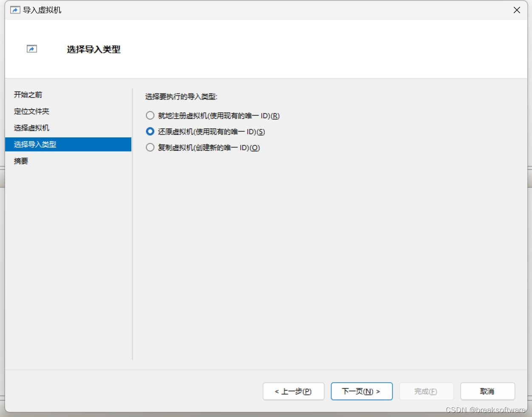Click the highlighted 选择导入类型 sidebar step
532x417 pixels.
pos(35,145)
